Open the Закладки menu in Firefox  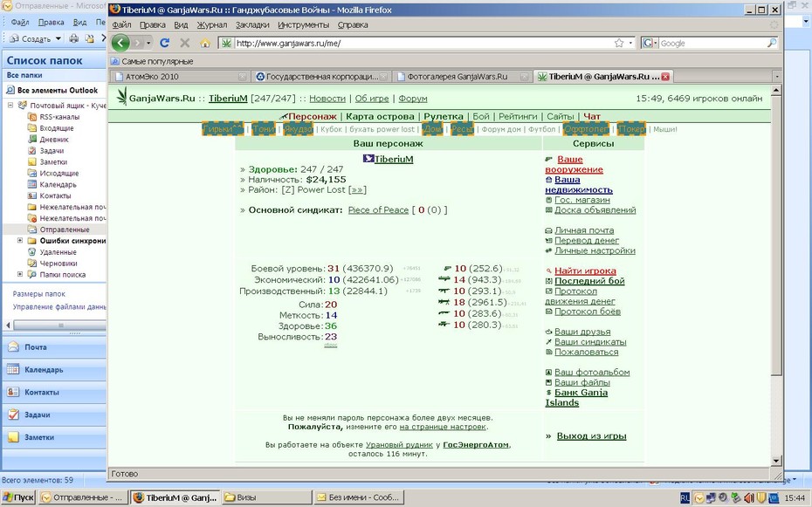pyautogui.click(x=252, y=24)
